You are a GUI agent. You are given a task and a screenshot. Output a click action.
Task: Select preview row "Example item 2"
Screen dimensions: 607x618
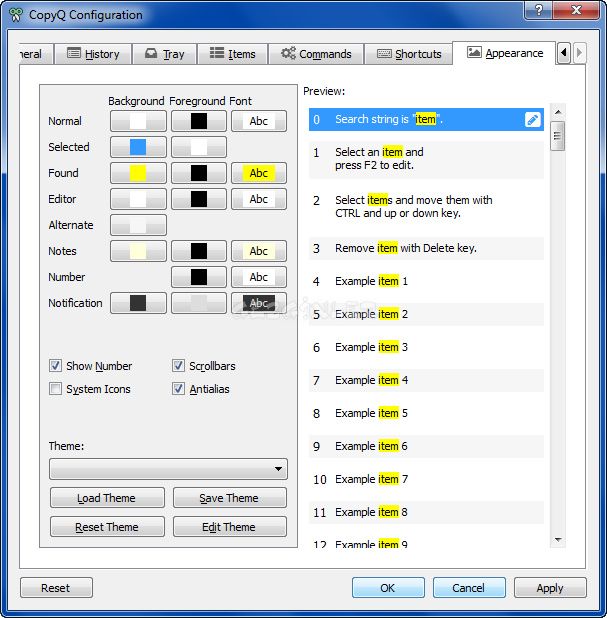426,315
